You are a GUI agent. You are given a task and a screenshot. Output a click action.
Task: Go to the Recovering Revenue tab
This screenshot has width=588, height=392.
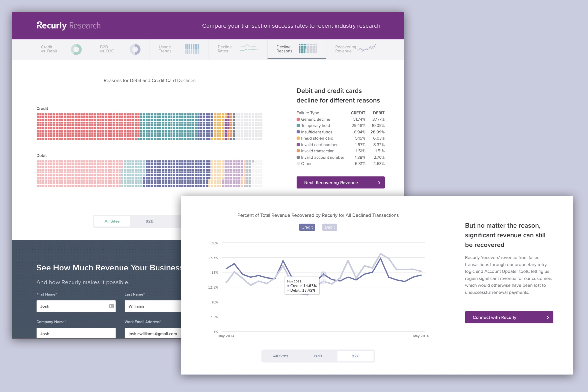(355, 49)
